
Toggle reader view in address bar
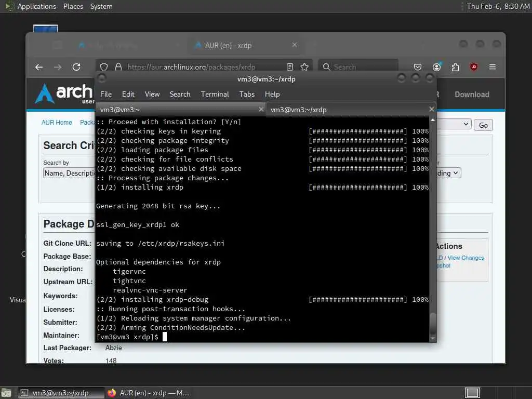tap(290, 67)
